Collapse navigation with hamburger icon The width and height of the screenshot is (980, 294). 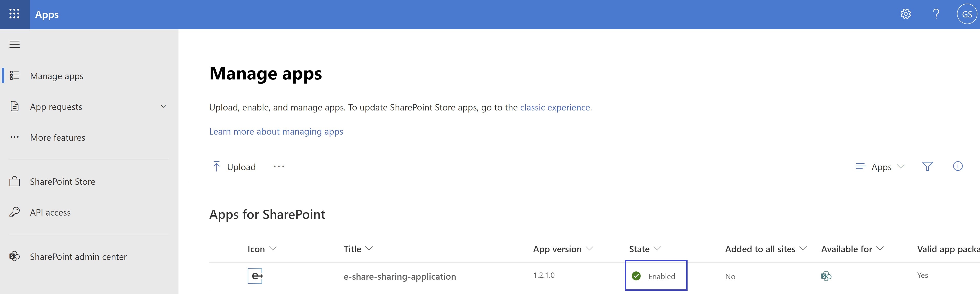(x=14, y=44)
